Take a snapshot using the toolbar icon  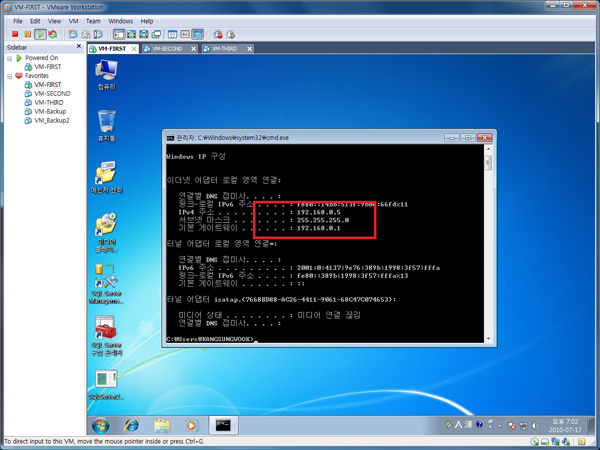pyautogui.click(x=73, y=34)
